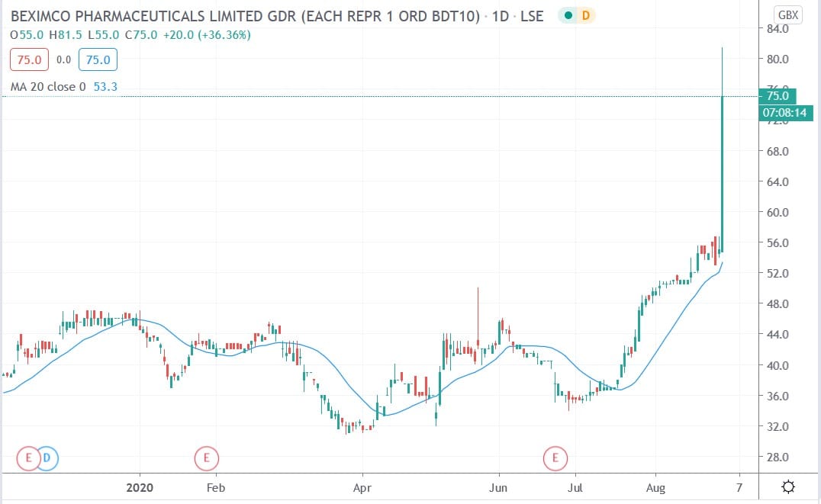Click the Aug label on the time axis
821x504 pixels.
[x=655, y=488]
